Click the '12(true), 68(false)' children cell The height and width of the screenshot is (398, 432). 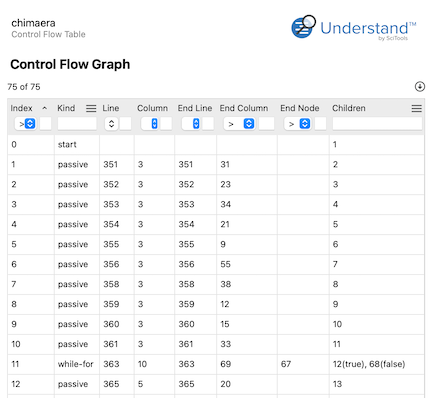[369, 364]
